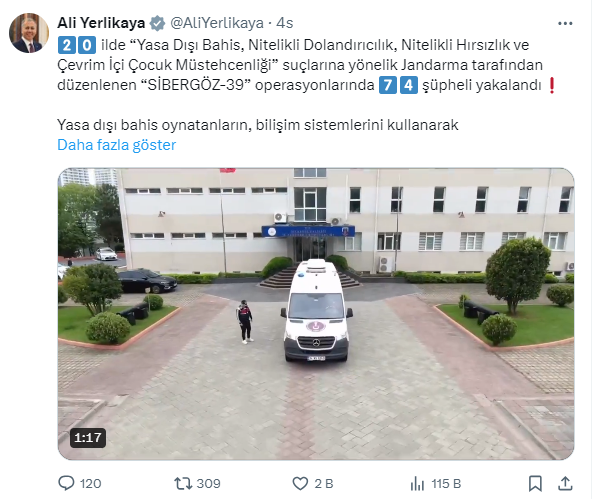Click the blue verified badge
610x499 pixels.
157,23
